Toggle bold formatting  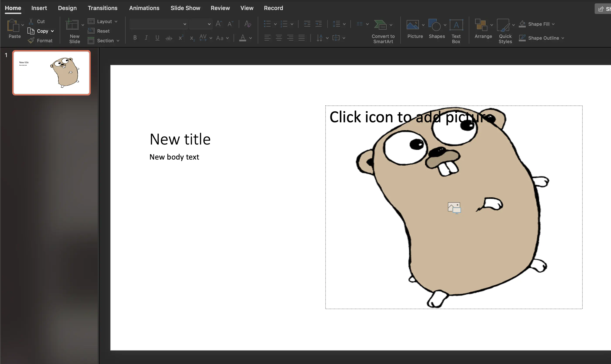[135, 38]
